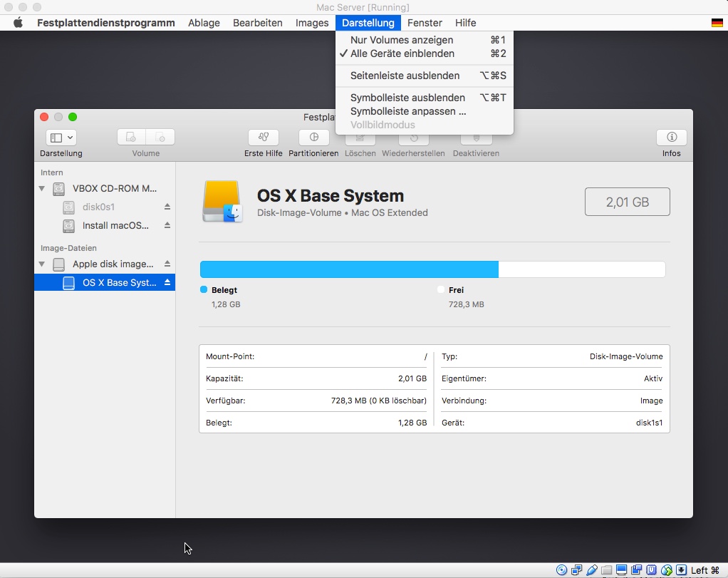Click the Deaktivieren toolbar button
The image size is (728, 578).
pyautogui.click(x=476, y=140)
